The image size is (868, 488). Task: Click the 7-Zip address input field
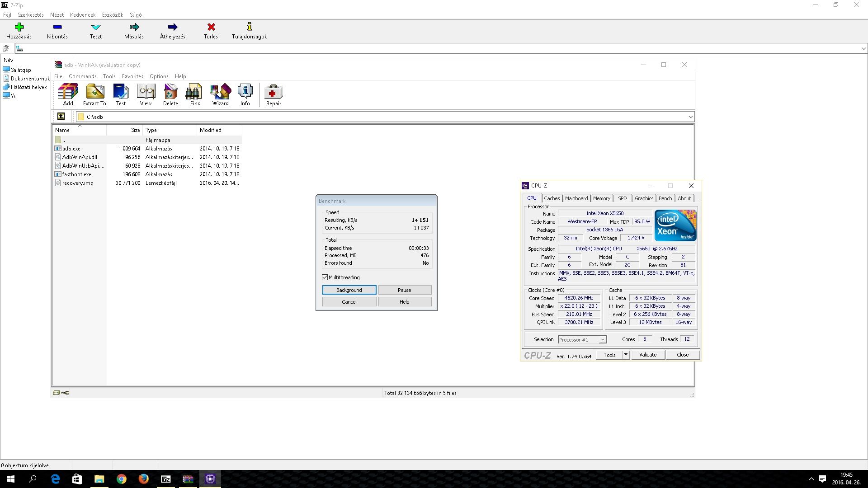[437, 49]
